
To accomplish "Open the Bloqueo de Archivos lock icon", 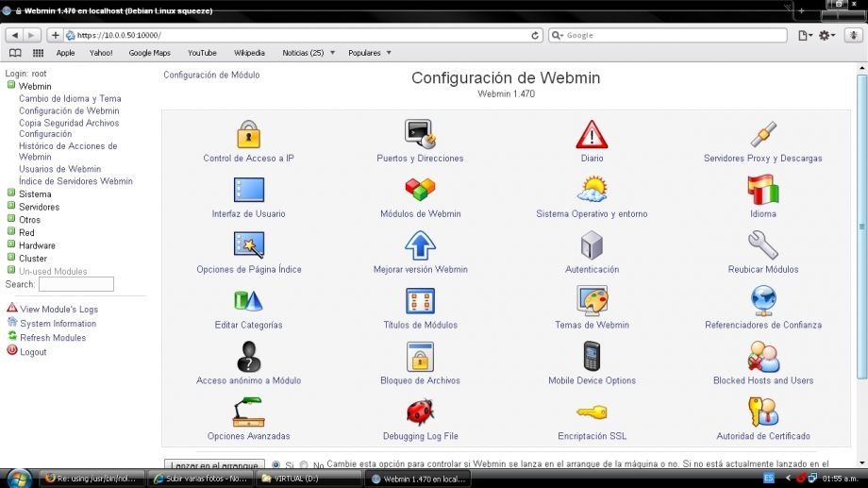I will [420, 356].
